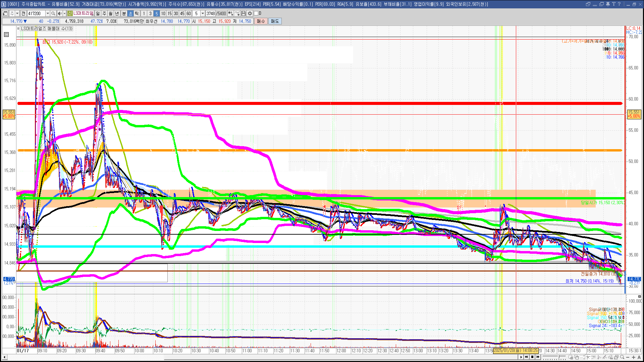The image size is (644, 362).
Task: Click the chart settings gear icon
Action: point(250,13)
